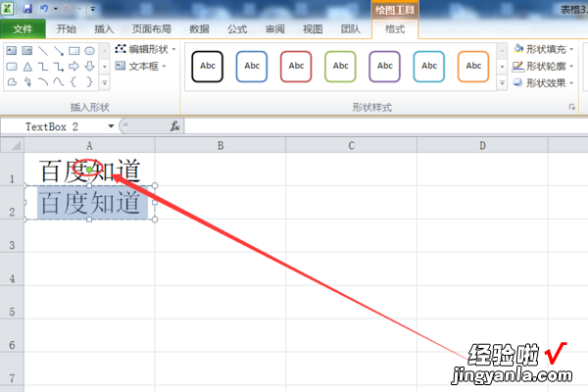This screenshot has height=392, width=588.
Task: Choose the down arrow block shape
Action: click(x=89, y=67)
